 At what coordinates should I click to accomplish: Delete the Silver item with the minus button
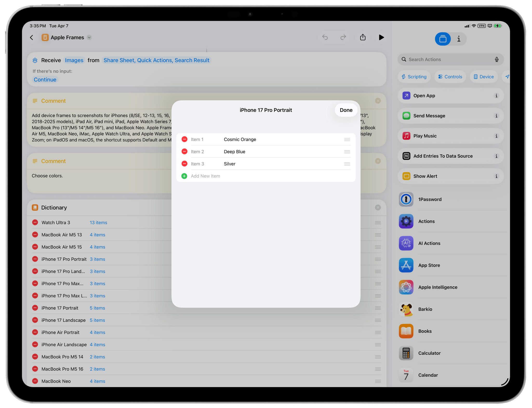184,164
